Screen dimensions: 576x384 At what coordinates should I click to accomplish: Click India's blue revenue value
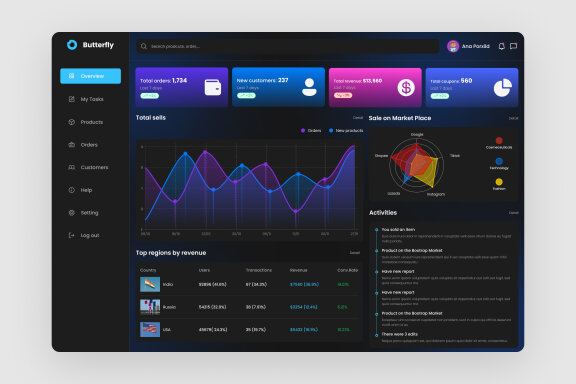(x=304, y=284)
